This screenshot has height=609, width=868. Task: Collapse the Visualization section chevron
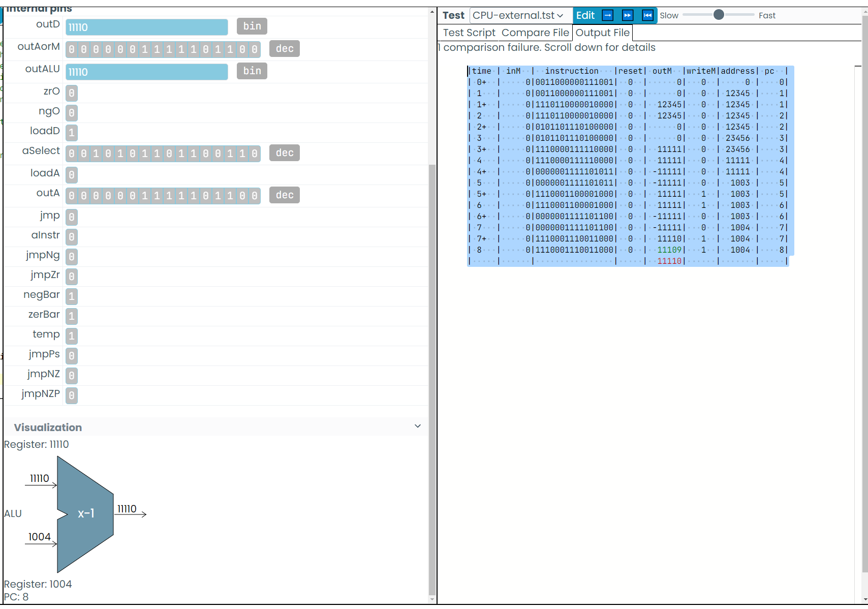coord(417,426)
